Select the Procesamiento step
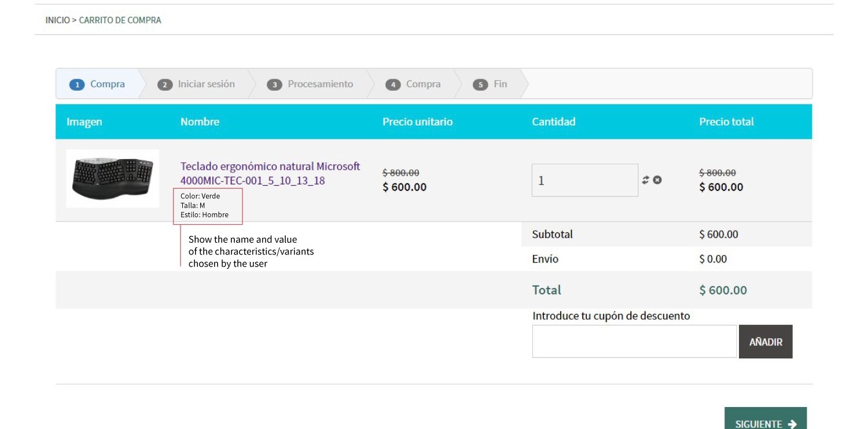The height and width of the screenshot is (429, 868). point(320,84)
